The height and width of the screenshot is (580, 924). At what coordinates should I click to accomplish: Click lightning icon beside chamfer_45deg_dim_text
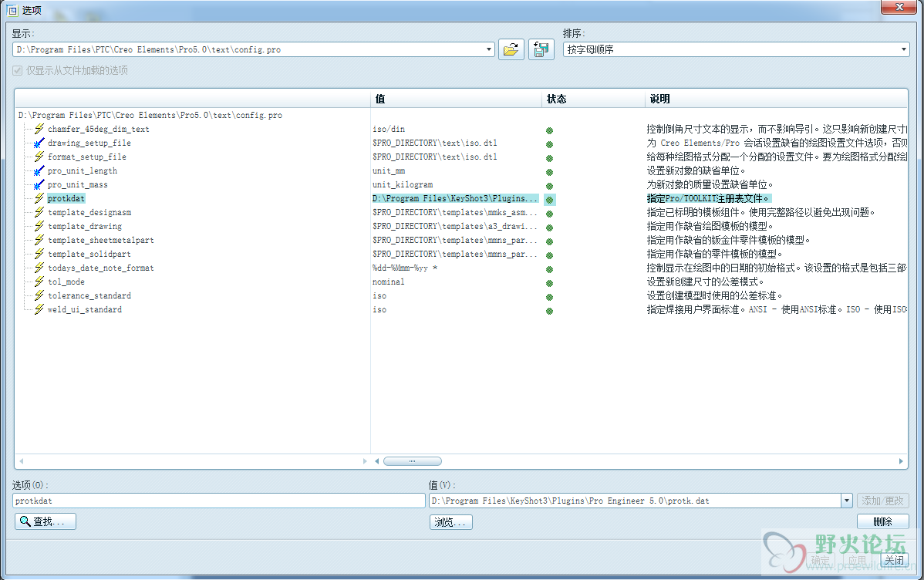tap(39, 129)
